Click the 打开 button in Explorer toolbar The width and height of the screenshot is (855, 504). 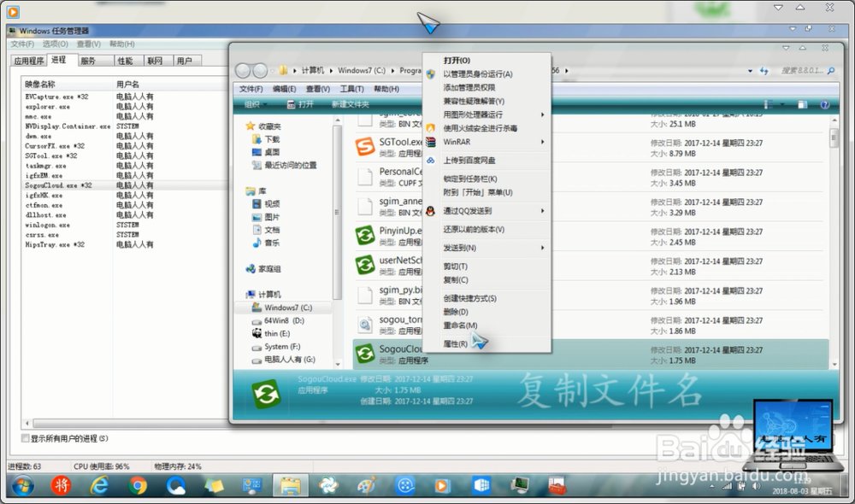300,104
